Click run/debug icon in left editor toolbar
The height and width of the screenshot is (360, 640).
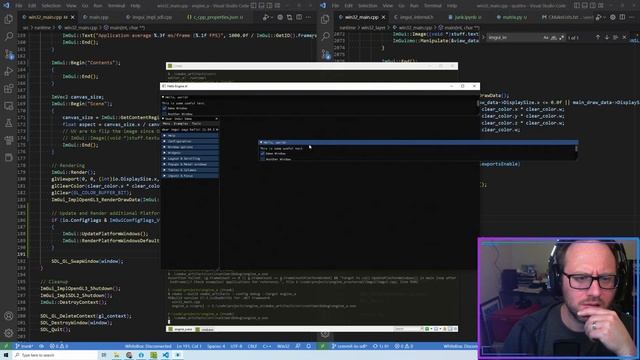coord(266,17)
